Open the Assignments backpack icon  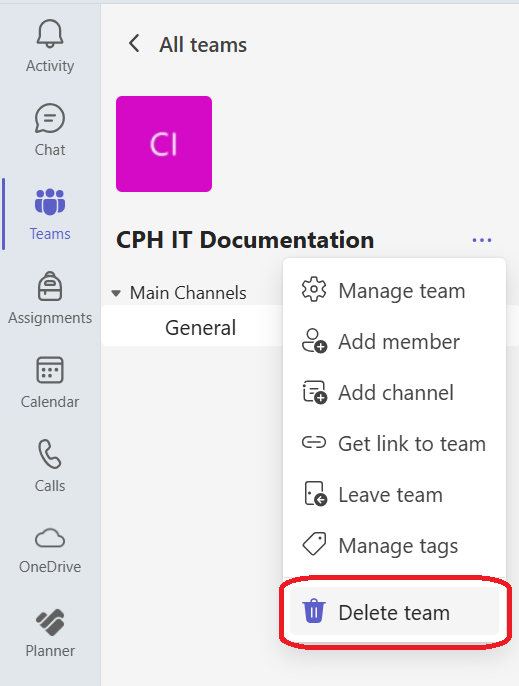(x=50, y=286)
